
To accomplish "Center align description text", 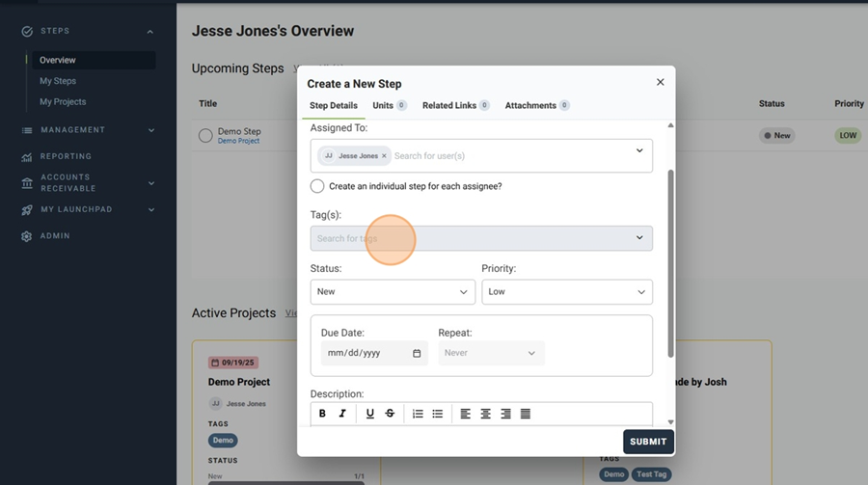I will click(485, 414).
